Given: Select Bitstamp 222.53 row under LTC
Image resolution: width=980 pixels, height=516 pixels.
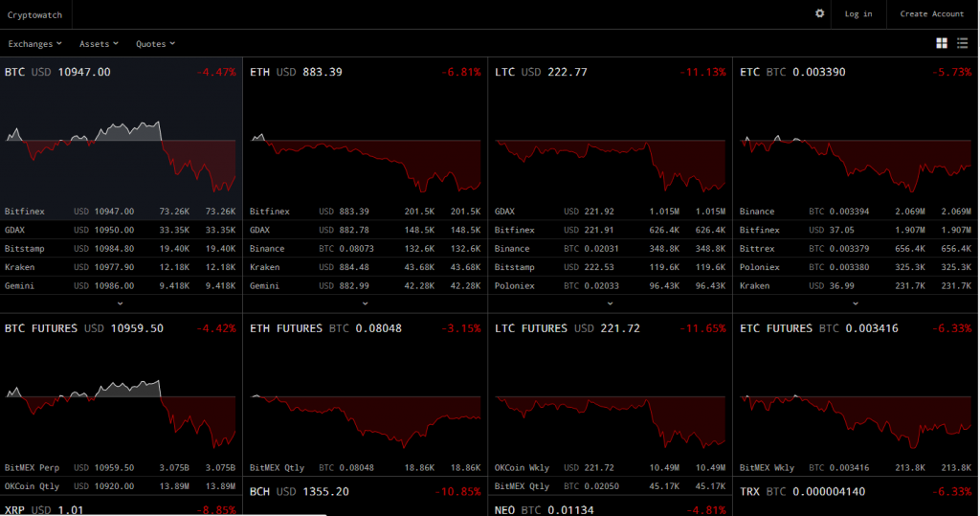Looking at the screenshot, I should coord(611,267).
